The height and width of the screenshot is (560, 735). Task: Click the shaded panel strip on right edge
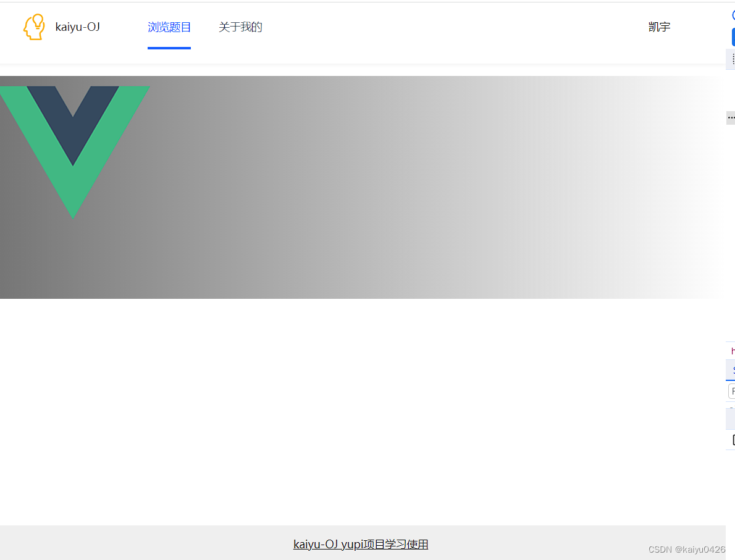[x=731, y=419]
